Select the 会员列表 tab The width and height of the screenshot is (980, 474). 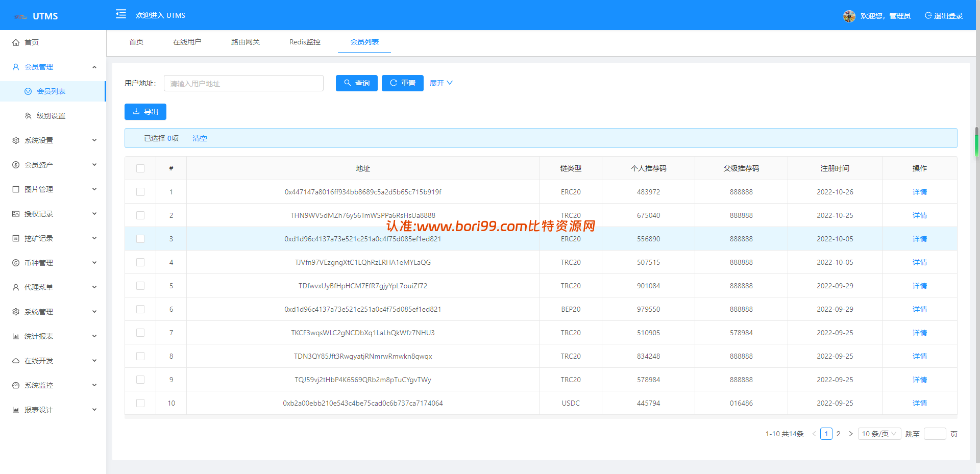tap(364, 42)
